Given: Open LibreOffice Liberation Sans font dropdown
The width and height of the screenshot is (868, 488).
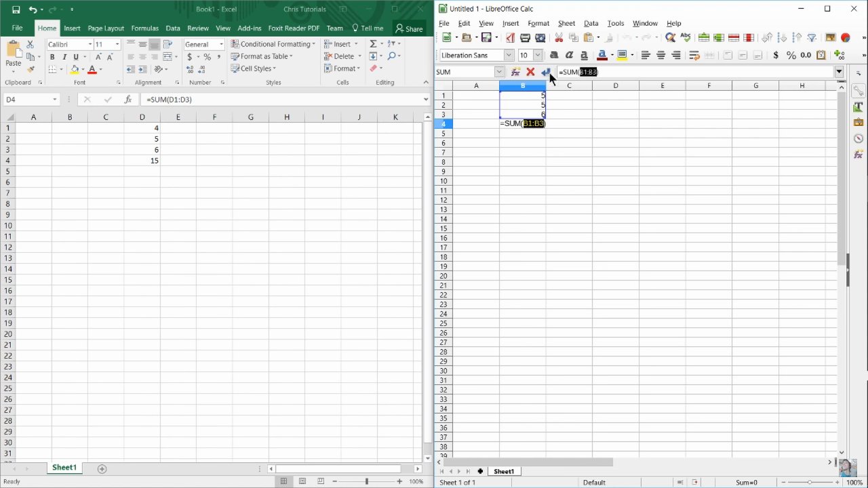Looking at the screenshot, I should click(x=509, y=55).
